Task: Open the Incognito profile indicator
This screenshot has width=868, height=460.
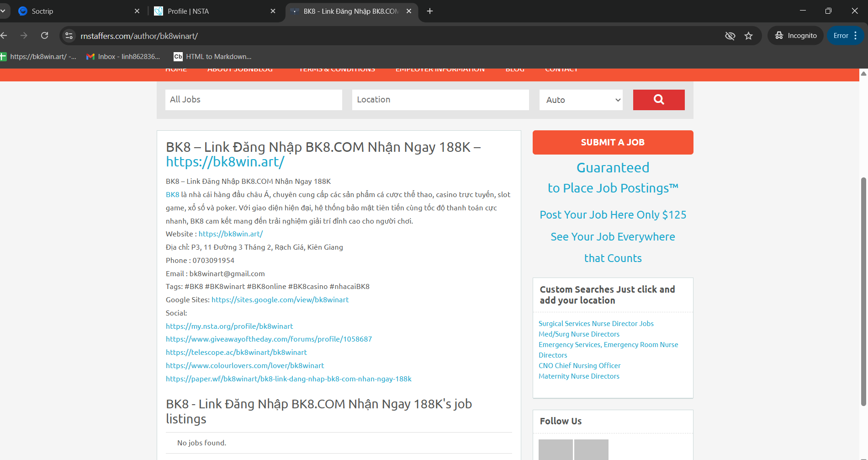Action: pos(795,36)
